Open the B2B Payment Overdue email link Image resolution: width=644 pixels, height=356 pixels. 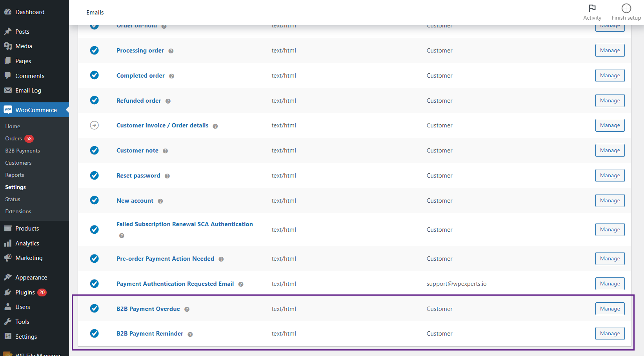pyautogui.click(x=148, y=309)
